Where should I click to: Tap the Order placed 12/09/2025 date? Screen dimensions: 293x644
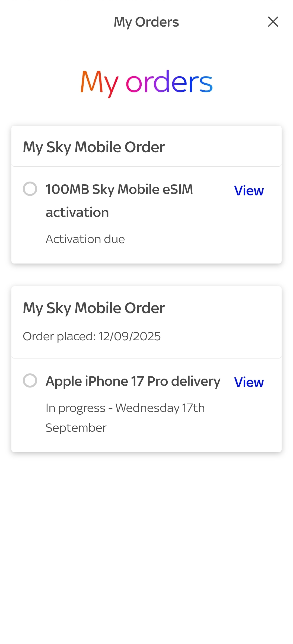pos(92,336)
